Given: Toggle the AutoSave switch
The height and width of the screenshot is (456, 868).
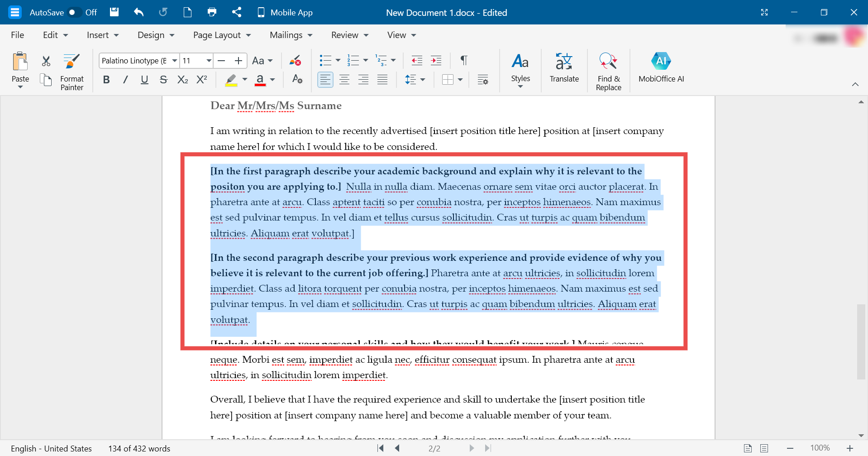Looking at the screenshot, I should [x=75, y=12].
